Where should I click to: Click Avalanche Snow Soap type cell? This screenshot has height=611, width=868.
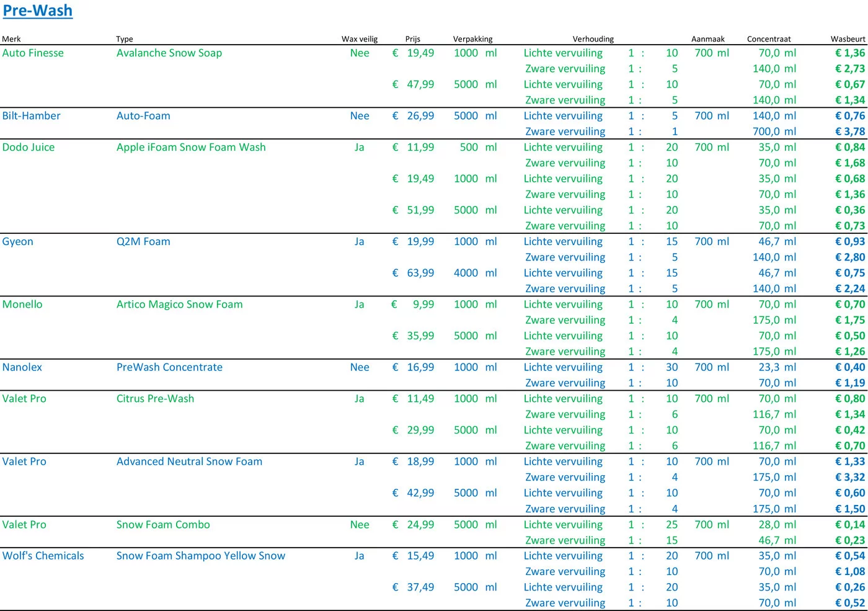point(169,53)
